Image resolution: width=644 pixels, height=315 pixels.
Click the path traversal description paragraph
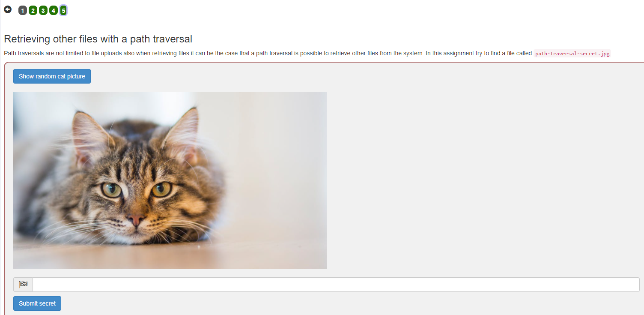[x=307, y=54]
